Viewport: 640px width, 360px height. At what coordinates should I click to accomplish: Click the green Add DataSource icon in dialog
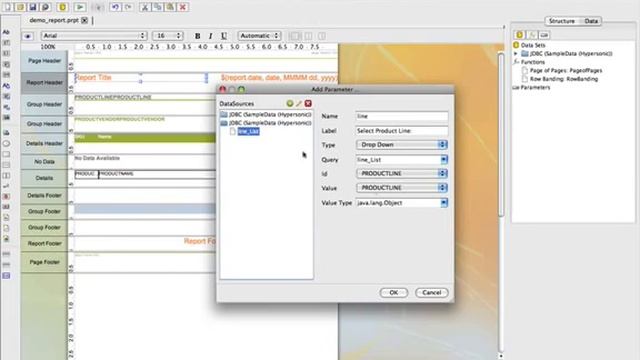290,104
